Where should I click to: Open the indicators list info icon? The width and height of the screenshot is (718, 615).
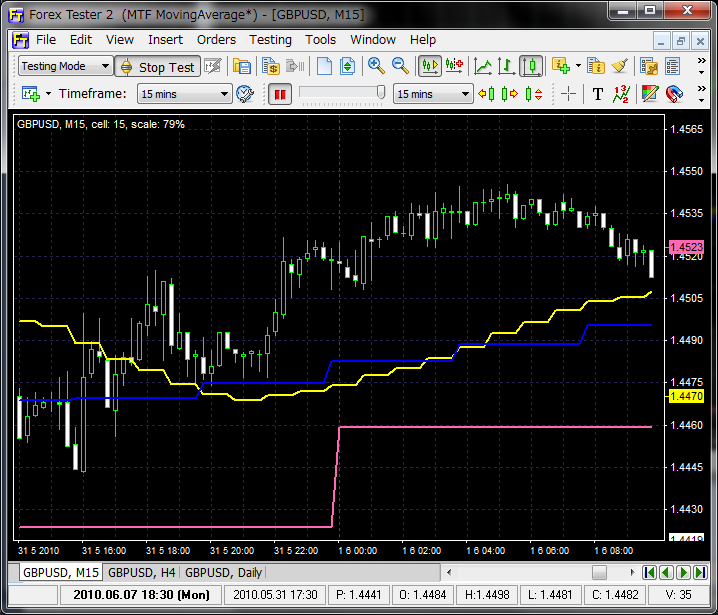click(596, 66)
